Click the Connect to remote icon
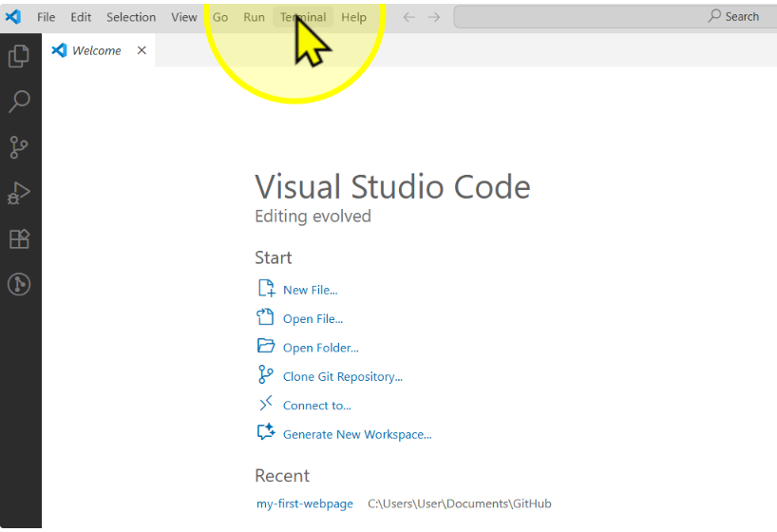The image size is (777, 532). pos(266,403)
